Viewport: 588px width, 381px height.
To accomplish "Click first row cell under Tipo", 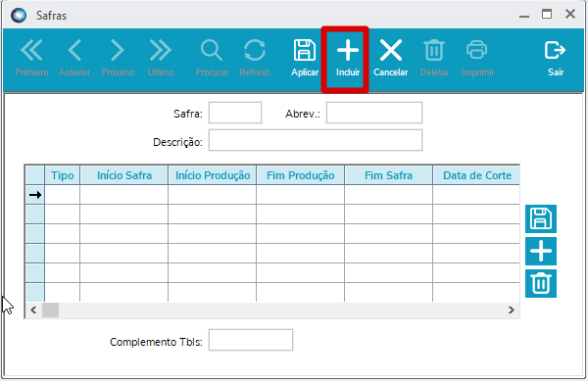I will [63, 195].
